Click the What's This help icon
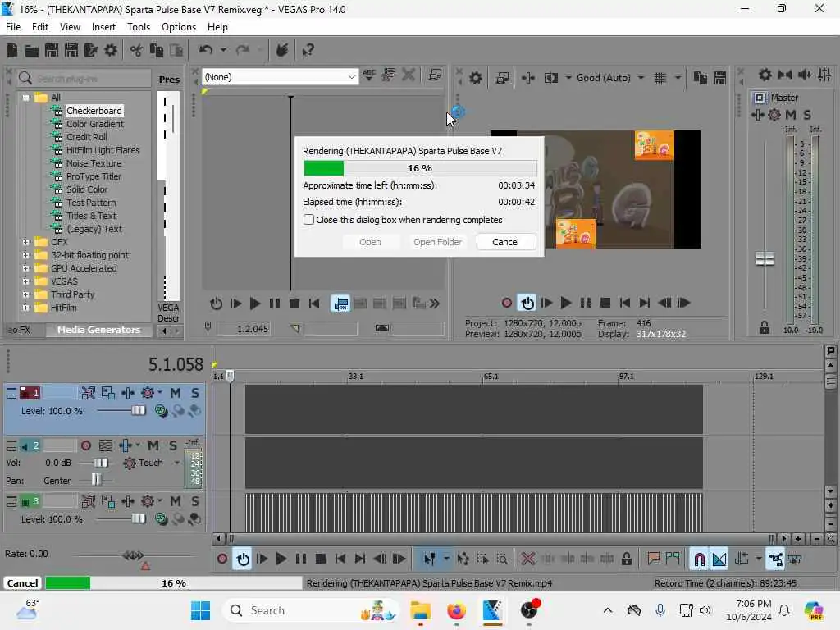840x630 pixels. (308, 50)
